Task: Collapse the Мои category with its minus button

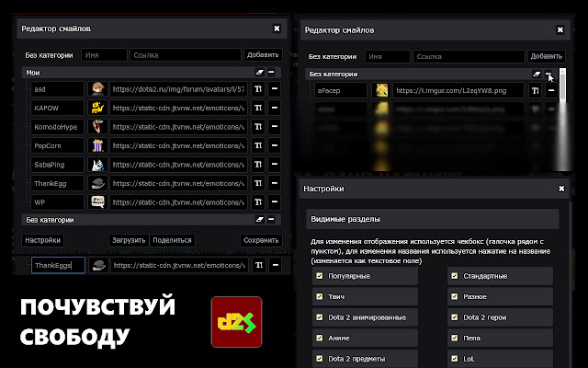Action: pyautogui.click(x=271, y=72)
